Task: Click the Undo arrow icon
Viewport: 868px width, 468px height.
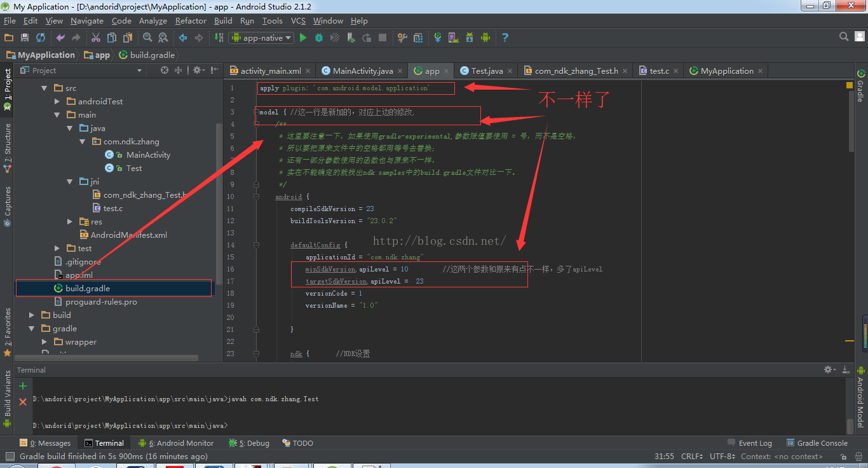Action: coord(61,38)
